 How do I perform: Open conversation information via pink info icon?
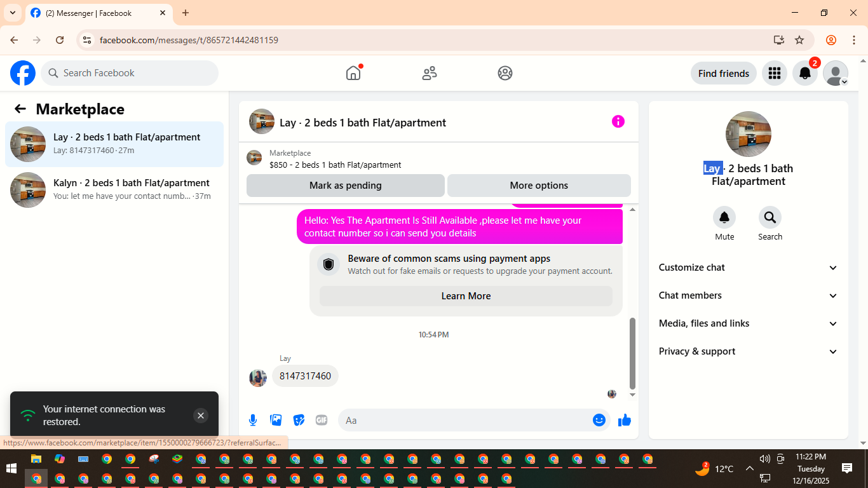tap(618, 121)
